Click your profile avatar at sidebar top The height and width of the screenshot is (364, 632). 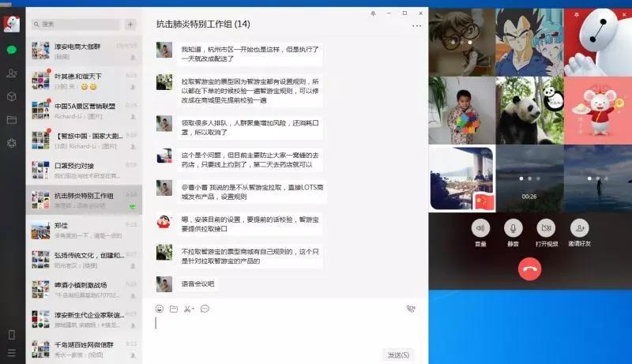pyautogui.click(x=12, y=24)
